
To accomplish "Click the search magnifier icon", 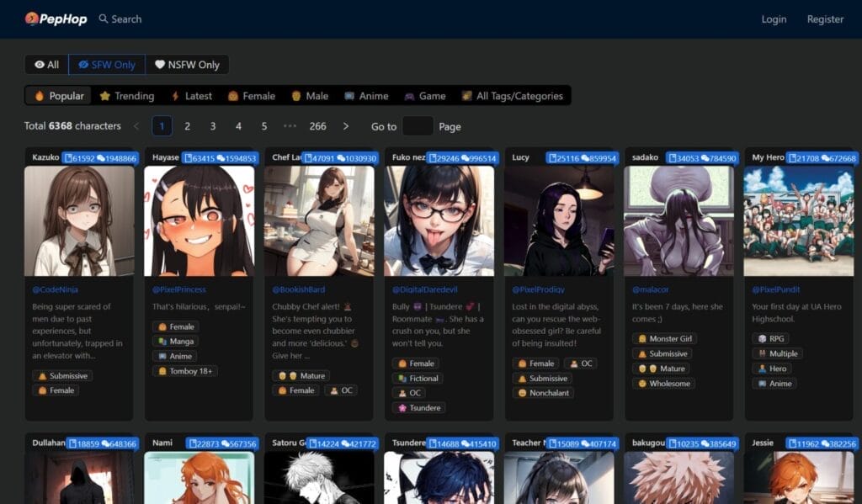I will tap(104, 19).
